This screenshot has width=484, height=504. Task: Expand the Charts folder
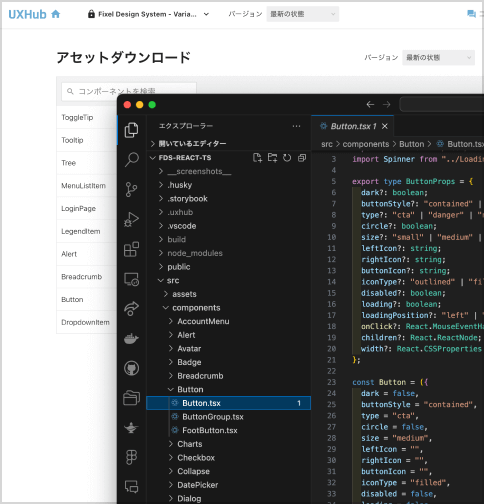(229, 444)
